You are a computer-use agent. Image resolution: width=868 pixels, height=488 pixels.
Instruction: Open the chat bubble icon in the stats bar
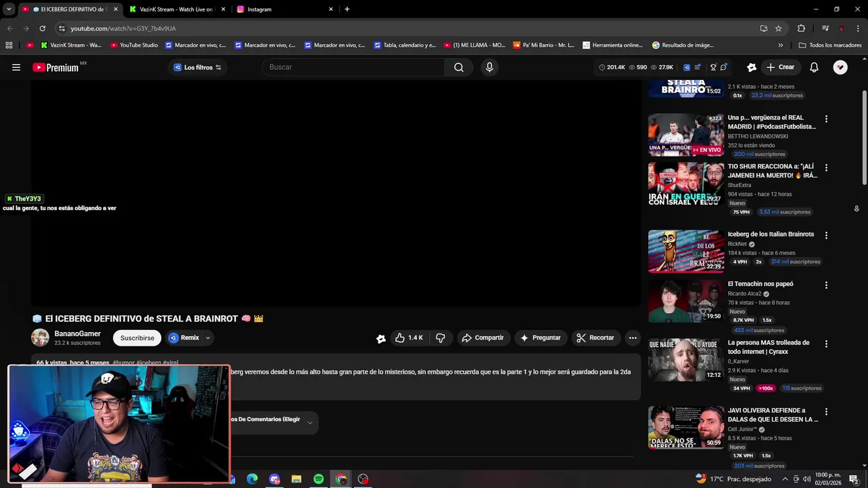[724, 67]
